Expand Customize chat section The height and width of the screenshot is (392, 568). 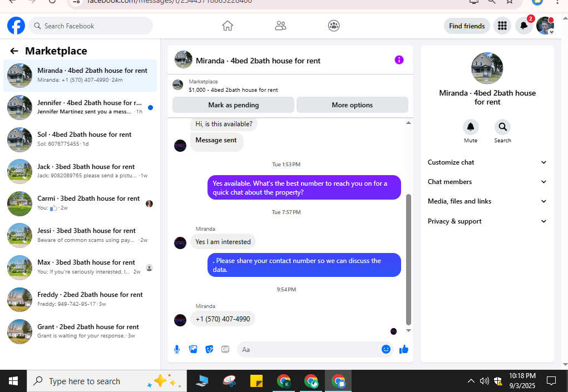pyautogui.click(x=487, y=162)
